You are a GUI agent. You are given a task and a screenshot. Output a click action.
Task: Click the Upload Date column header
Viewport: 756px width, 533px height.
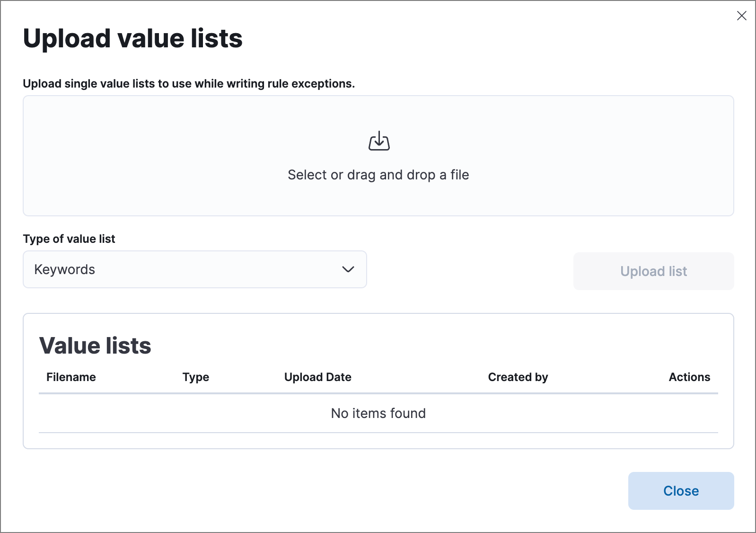tap(317, 377)
